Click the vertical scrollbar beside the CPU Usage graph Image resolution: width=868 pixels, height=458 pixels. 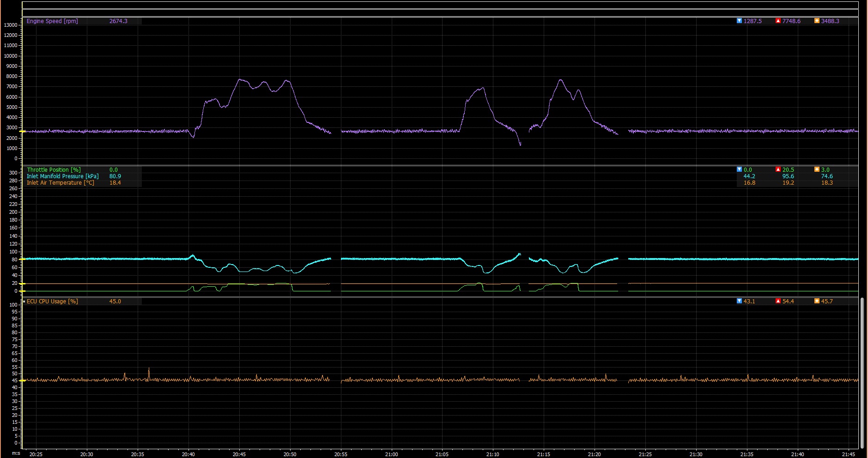pyautogui.click(x=862, y=372)
